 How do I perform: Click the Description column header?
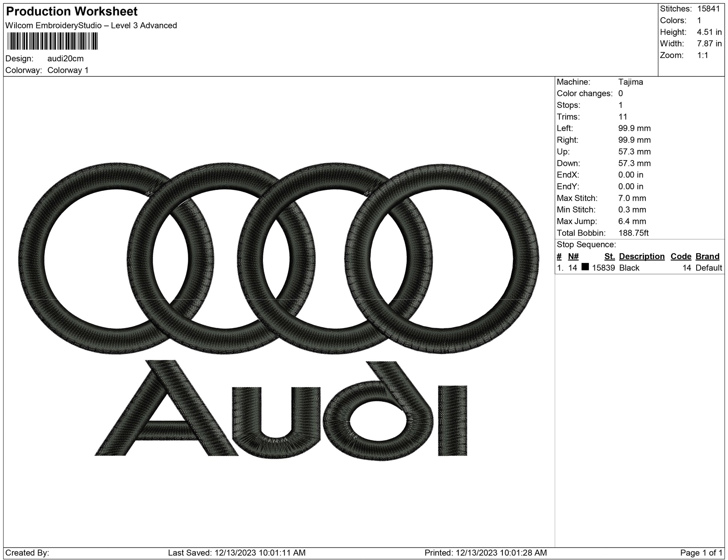642,256
